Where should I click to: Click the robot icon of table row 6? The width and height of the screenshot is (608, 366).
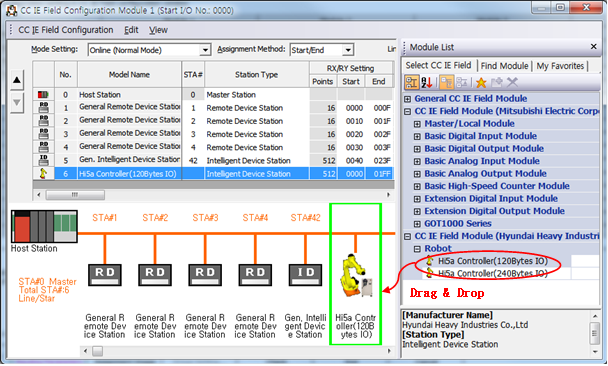tap(43, 173)
